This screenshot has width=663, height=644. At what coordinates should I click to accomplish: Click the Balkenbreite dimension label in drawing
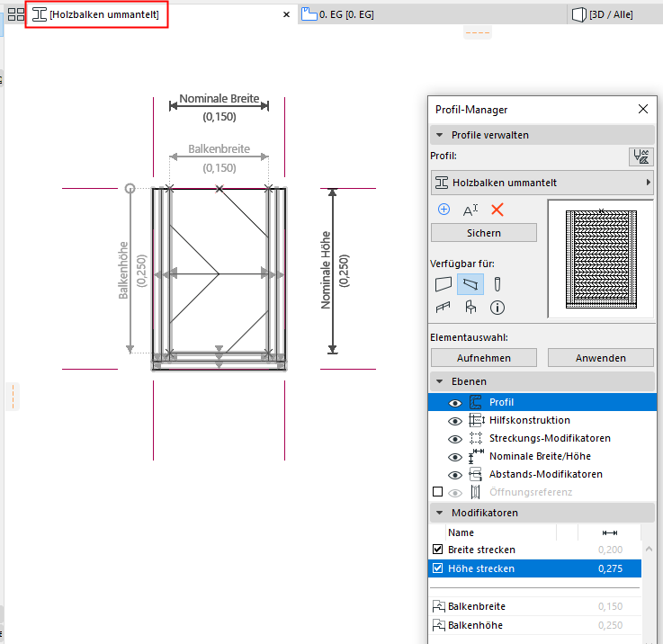click(219, 148)
